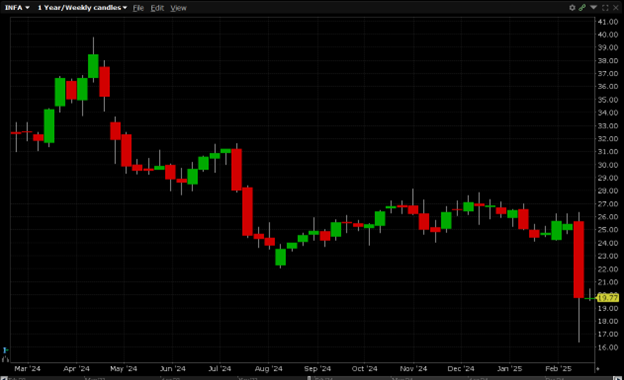Click the horizontal scrollbar track at the bottom
The image size is (624, 380).
pos(311,378)
